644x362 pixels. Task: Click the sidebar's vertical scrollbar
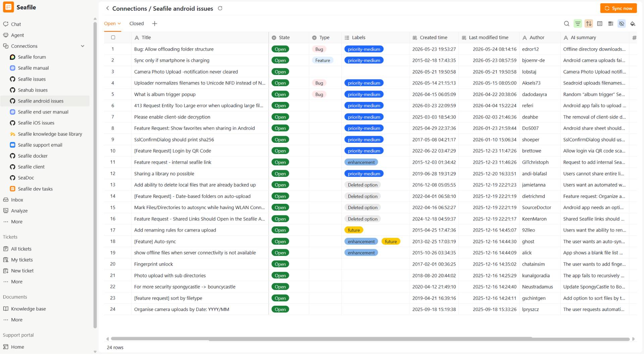coord(95,174)
